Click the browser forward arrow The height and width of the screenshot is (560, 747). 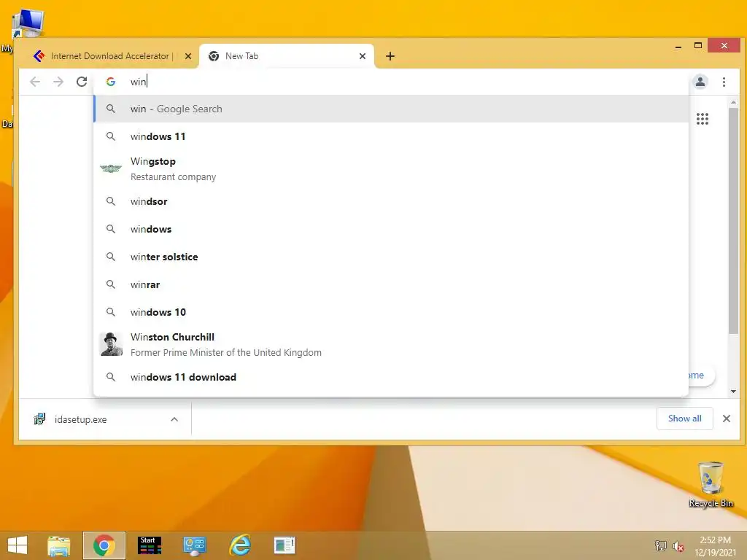(58, 82)
